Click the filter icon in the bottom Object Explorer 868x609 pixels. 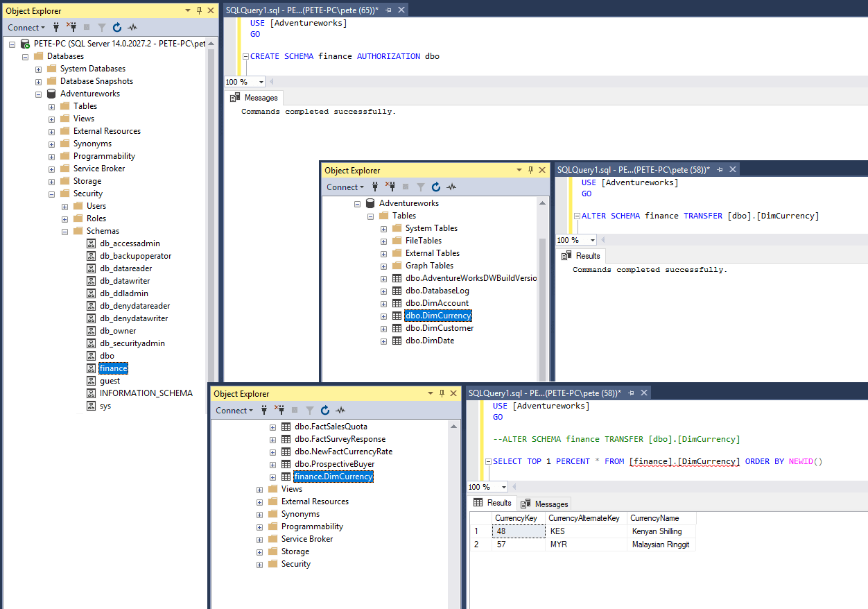tap(309, 410)
